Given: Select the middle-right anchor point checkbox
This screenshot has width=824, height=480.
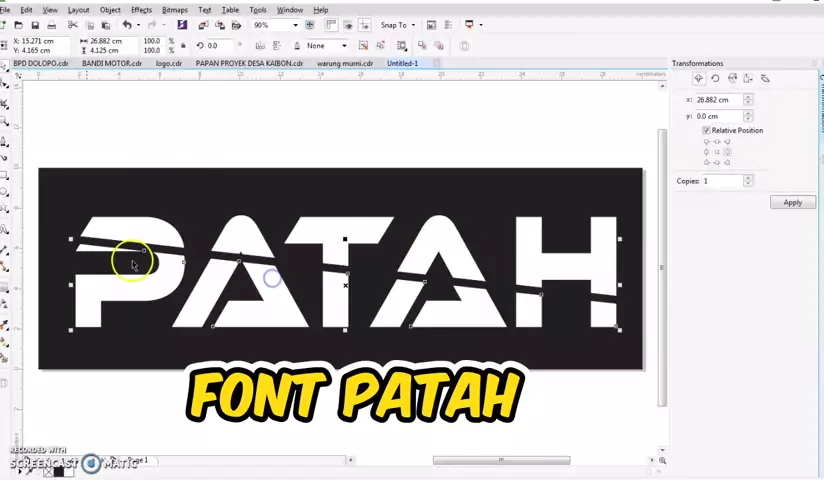Looking at the screenshot, I should (x=727, y=152).
